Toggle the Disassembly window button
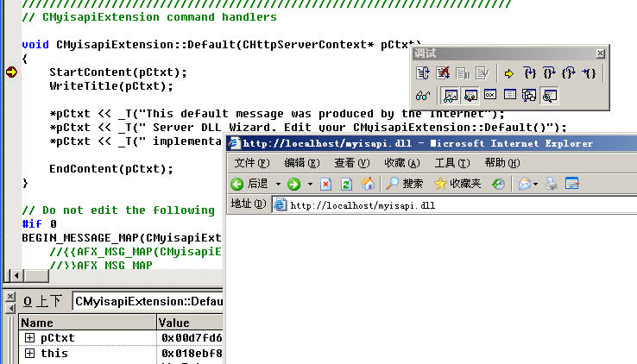Viewport: 637px width, 364px height. click(549, 96)
